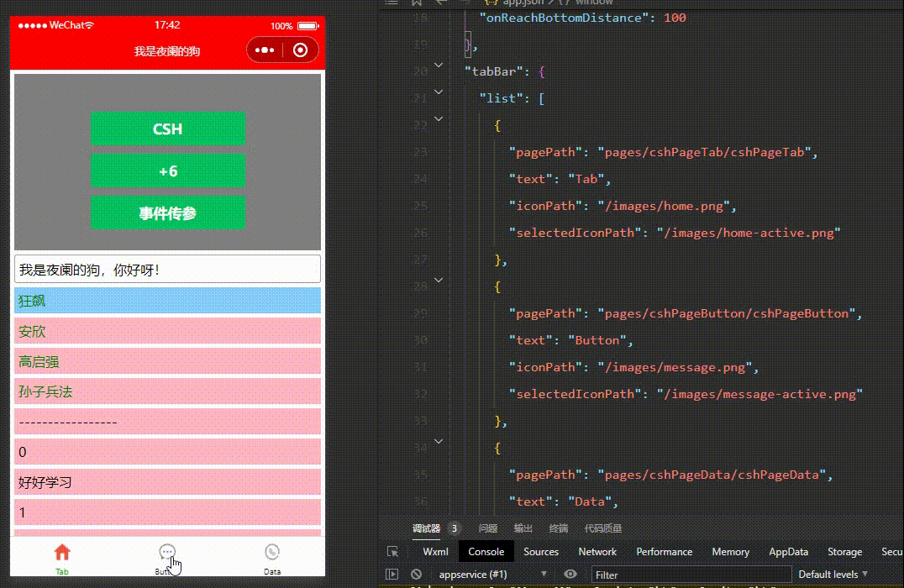Select the 调试器 panel tab
The width and height of the screenshot is (904, 588).
426,528
